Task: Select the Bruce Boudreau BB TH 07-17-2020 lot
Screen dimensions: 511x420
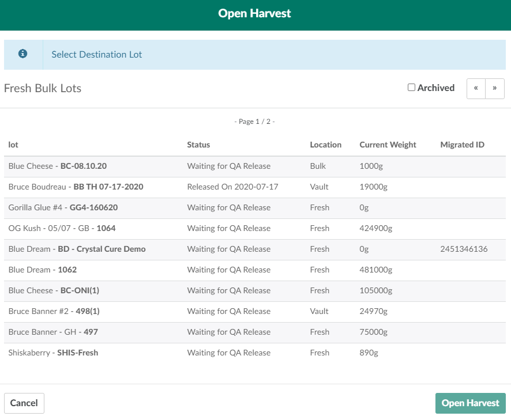Action: tap(76, 187)
